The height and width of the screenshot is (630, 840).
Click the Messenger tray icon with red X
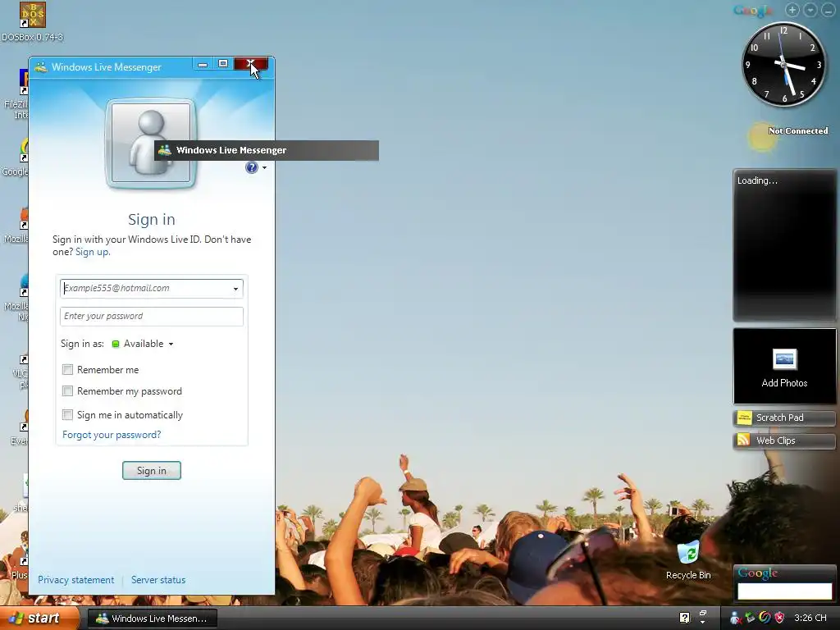[x=736, y=618]
